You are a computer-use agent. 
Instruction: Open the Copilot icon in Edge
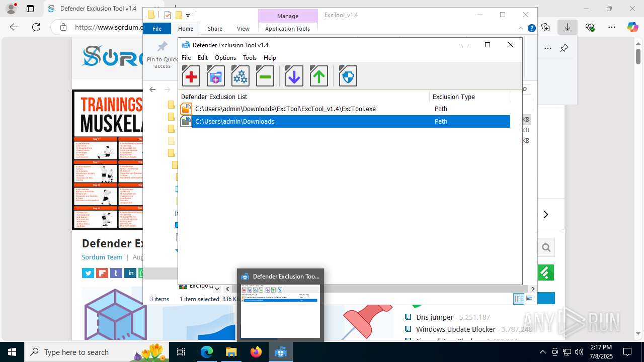(633, 27)
